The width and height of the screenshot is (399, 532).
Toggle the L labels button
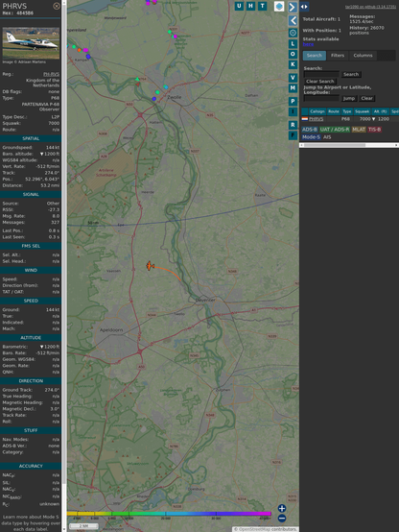point(293,44)
